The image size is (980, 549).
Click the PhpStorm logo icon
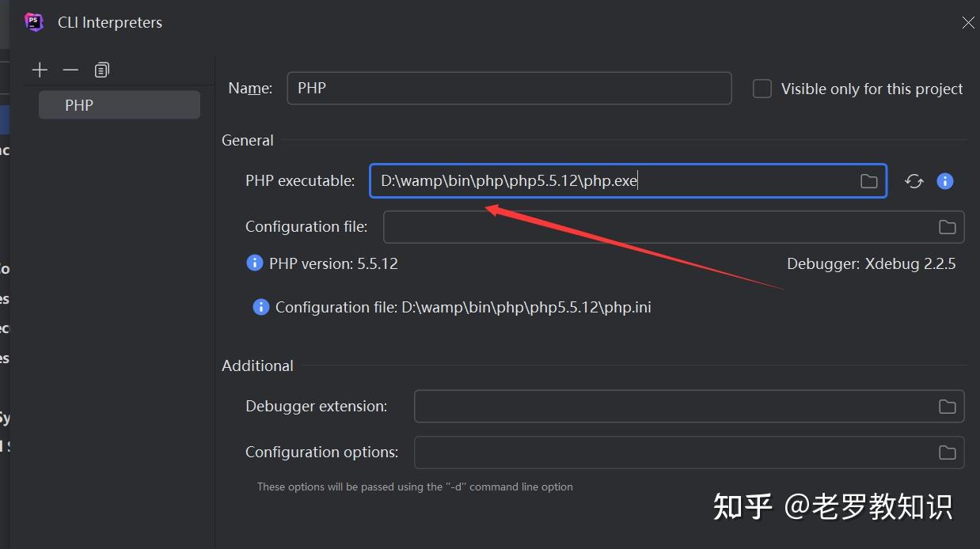click(34, 22)
